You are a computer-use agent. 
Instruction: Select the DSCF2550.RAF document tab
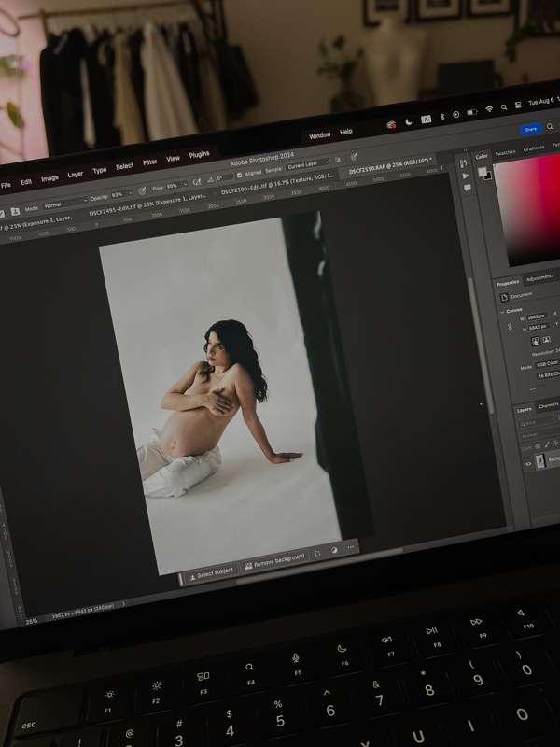(390, 165)
